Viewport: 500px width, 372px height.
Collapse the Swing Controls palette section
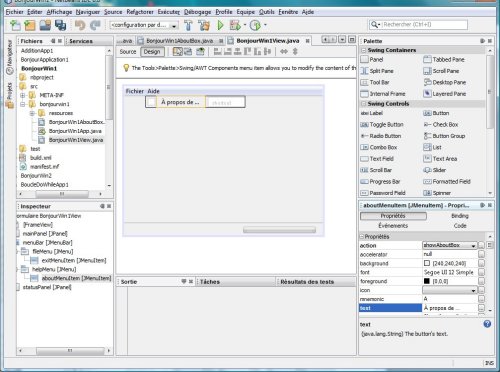364,104
